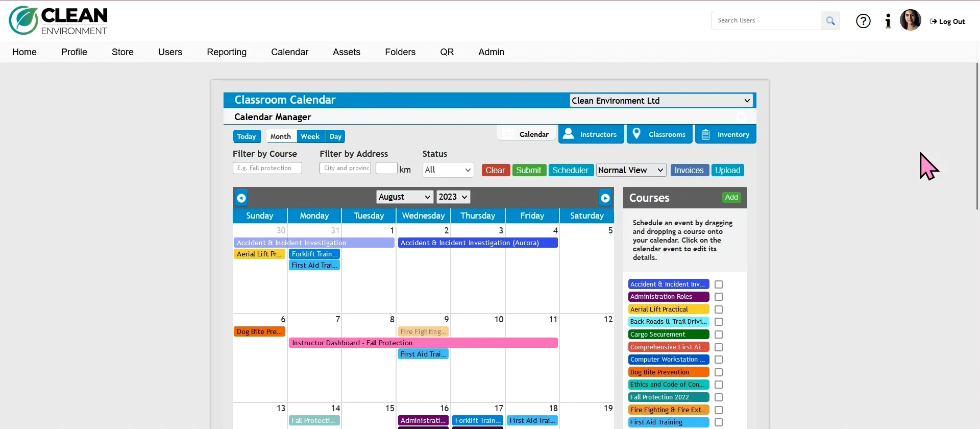This screenshot has height=429, width=980.
Task: Click the search magnifier icon
Action: point(830,20)
